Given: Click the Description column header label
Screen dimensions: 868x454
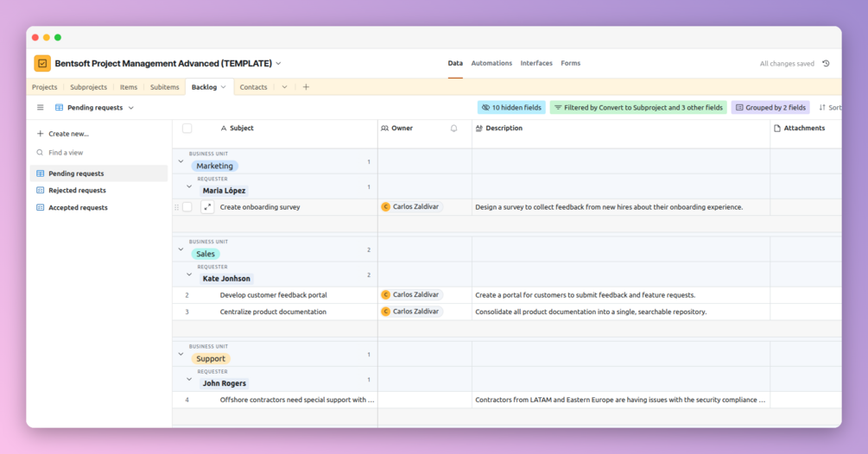Looking at the screenshot, I should (504, 129).
